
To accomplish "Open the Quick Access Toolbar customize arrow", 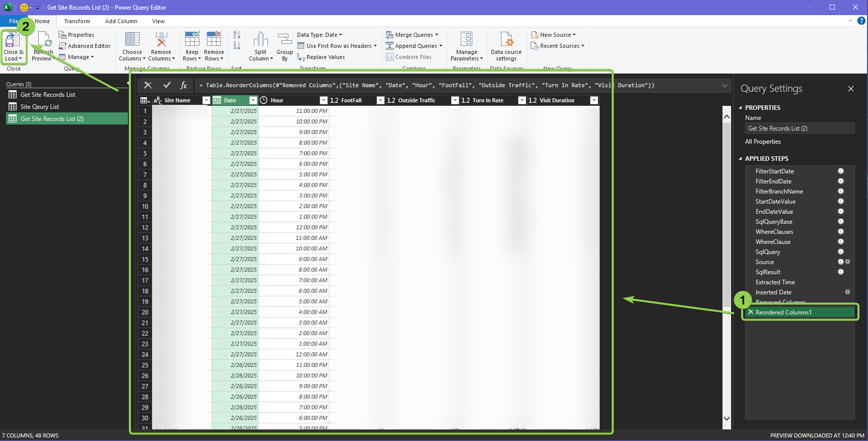I will pyautogui.click(x=37, y=8).
